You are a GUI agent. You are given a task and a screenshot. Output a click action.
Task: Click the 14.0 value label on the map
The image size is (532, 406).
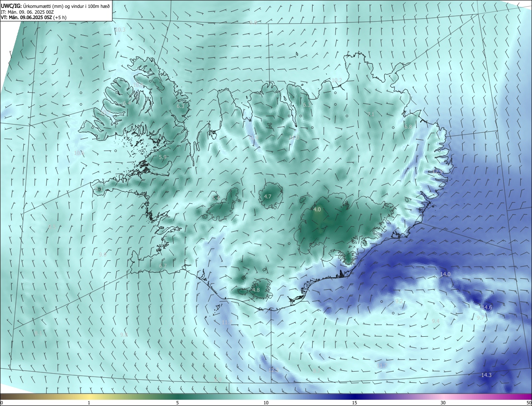tap(445, 274)
